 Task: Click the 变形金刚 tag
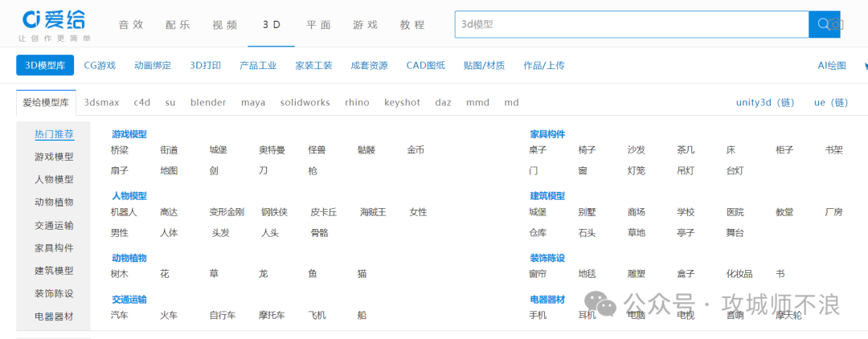(227, 212)
